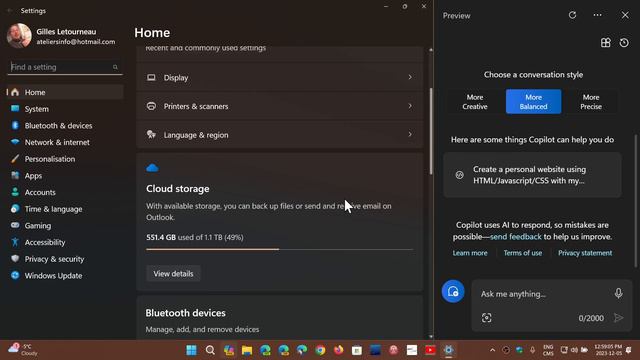
Task: Open taskbar Search
Action: pos(210,350)
